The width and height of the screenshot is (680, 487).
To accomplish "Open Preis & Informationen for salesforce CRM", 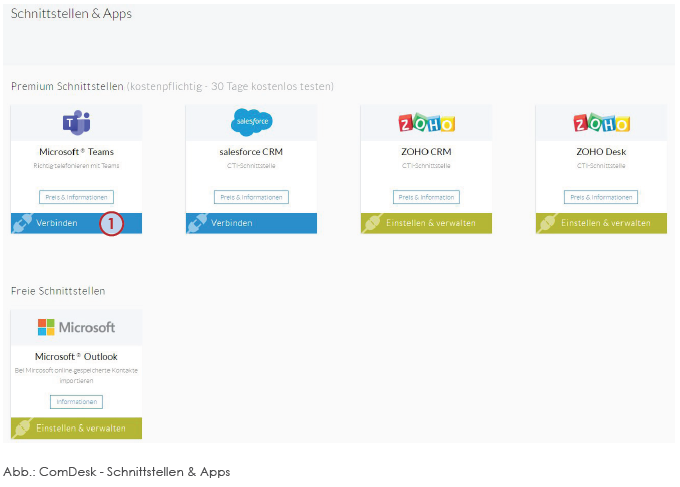I will pos(252,197).
